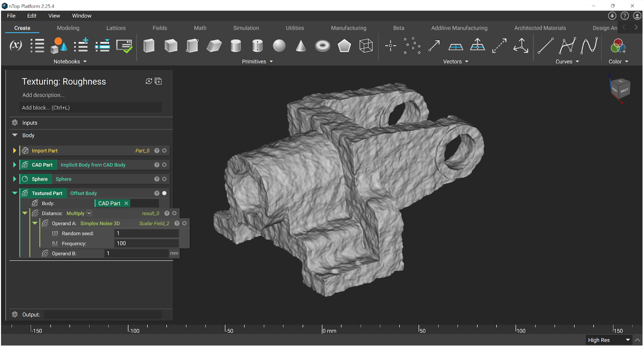The image size is (644, 346).
Task: Switch to the Simulation tab
Action: point(246,28)
